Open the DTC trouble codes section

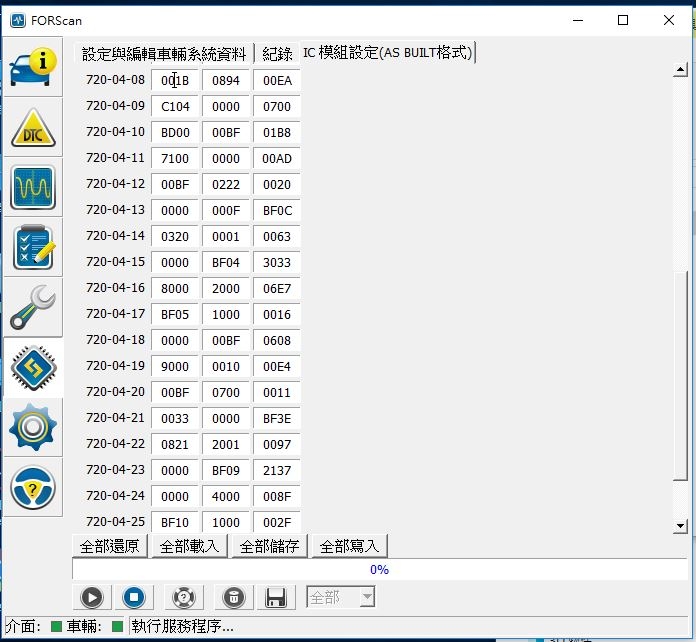pyautogui.click(x=33, y=127)
